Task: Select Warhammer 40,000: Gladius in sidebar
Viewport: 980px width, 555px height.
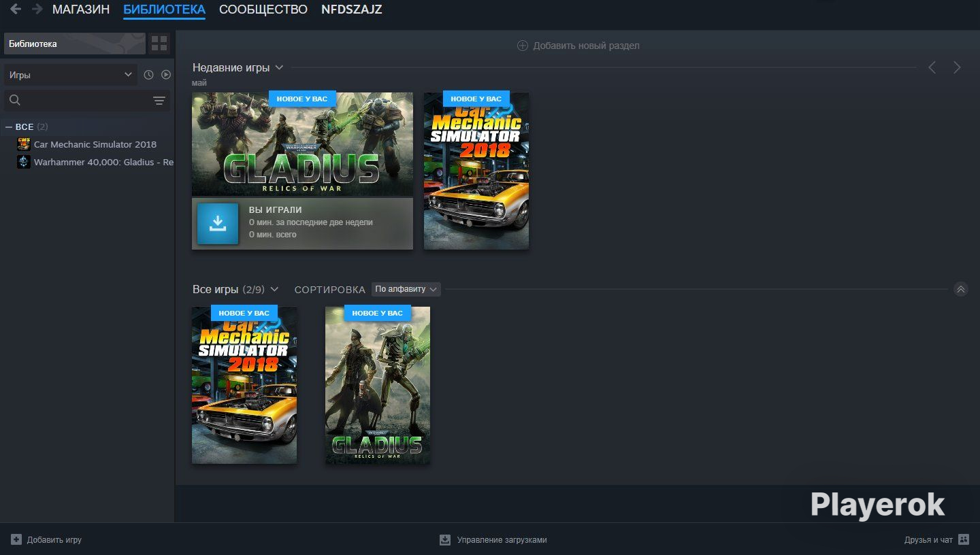Action: [103, 162]
